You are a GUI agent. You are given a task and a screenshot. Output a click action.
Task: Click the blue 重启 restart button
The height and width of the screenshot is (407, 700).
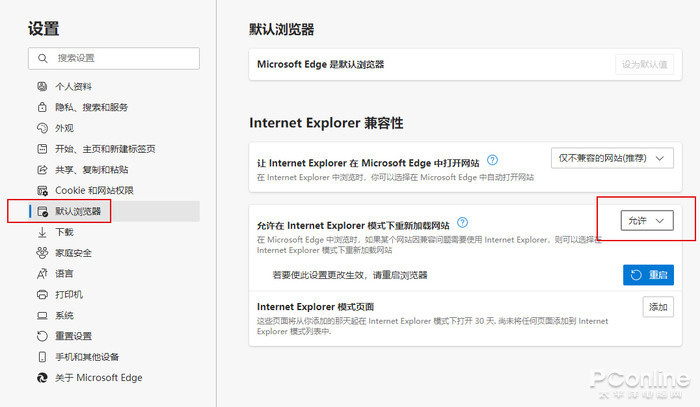[x=648, y=275]
